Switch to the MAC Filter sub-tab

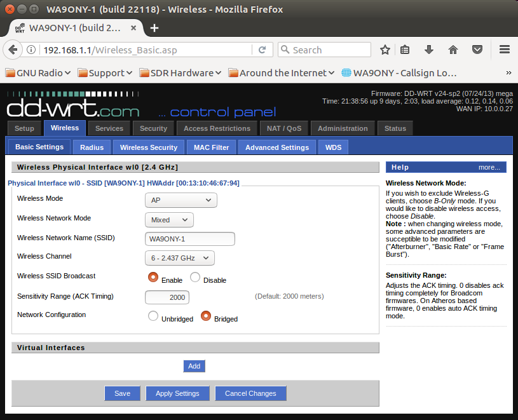[x=212, y=147]
